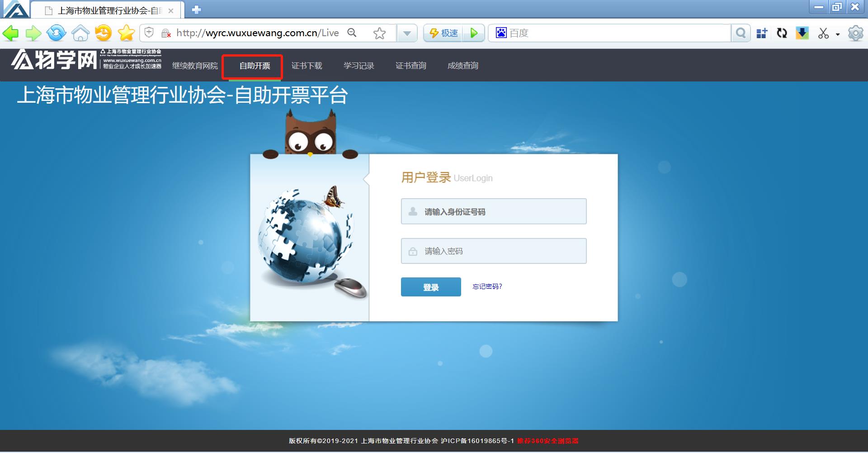The image size is (868, 453).
Task: Click the Baidu search magnifier button
Action: click(x=741, y=33)
